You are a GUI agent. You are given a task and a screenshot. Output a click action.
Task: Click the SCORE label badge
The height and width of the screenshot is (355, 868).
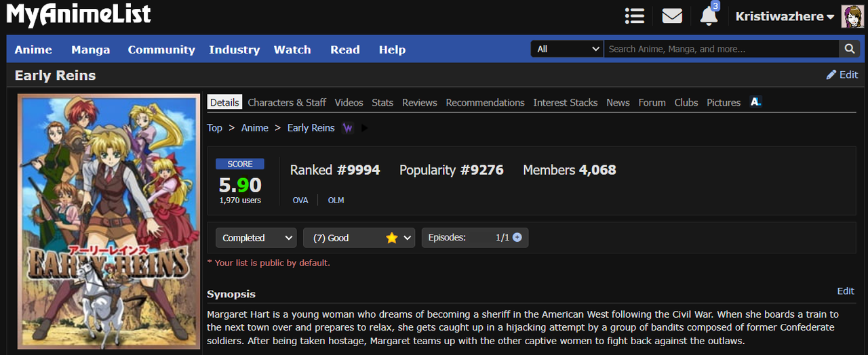tap(240, 164)
